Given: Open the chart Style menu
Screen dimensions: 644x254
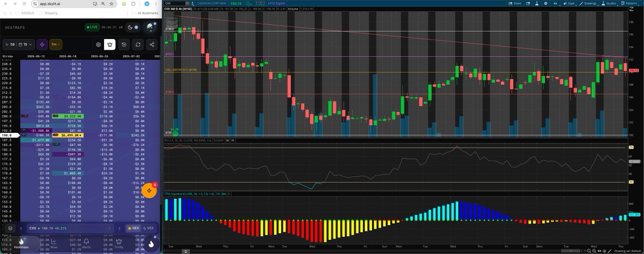Looking at the screenshot, I should pyautogui.click(x=569, y=3).
